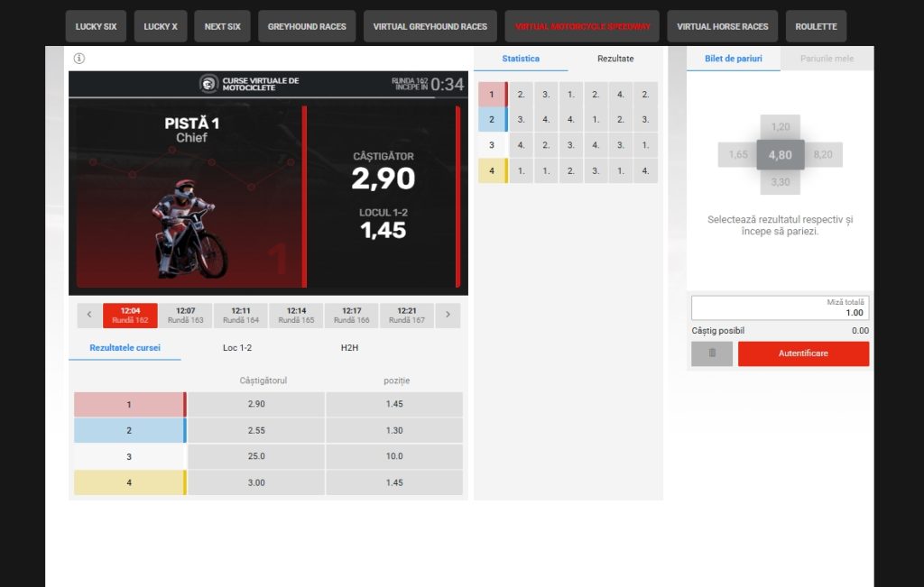Image resolution: width=924 pixels, height=587 pixels.
Task: Select round 12:14 Rundă 165
Action: tap(296, 316)
